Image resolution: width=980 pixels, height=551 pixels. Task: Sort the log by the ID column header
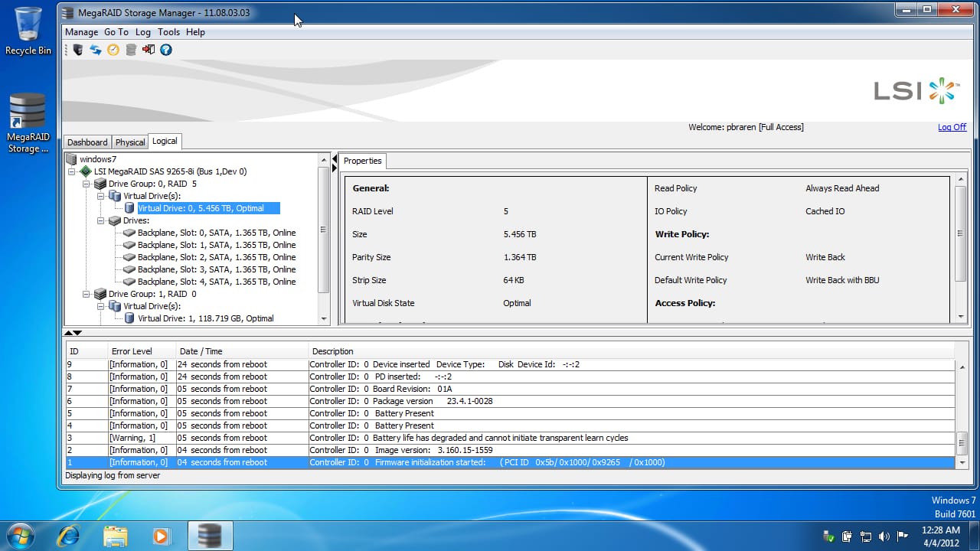(86, 351)
